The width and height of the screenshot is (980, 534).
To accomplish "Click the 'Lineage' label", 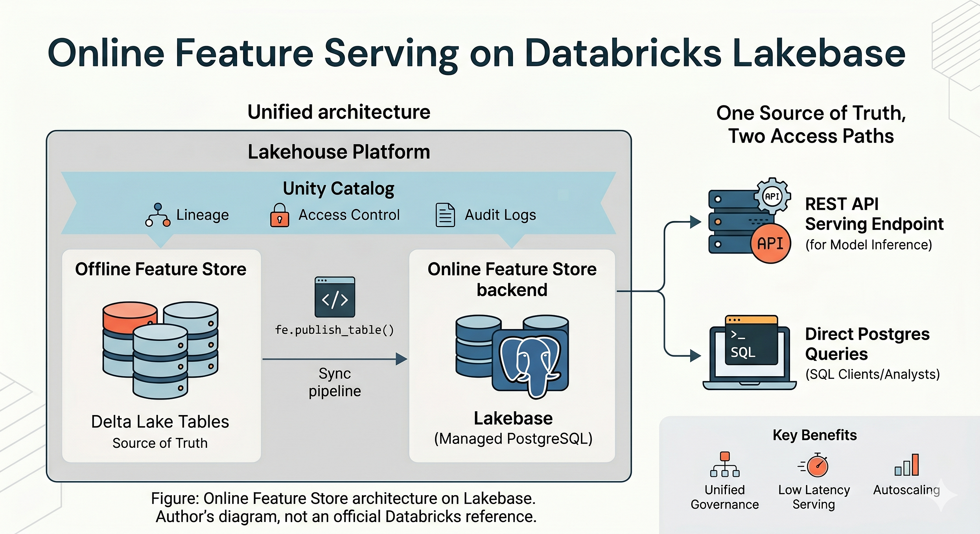I will 202,215.
